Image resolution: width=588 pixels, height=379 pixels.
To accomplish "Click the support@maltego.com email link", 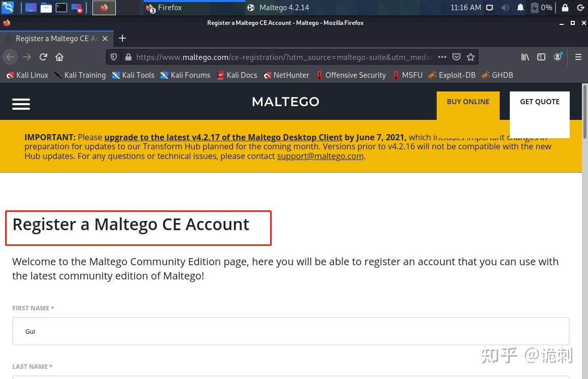I will click(x=320, y=156).
